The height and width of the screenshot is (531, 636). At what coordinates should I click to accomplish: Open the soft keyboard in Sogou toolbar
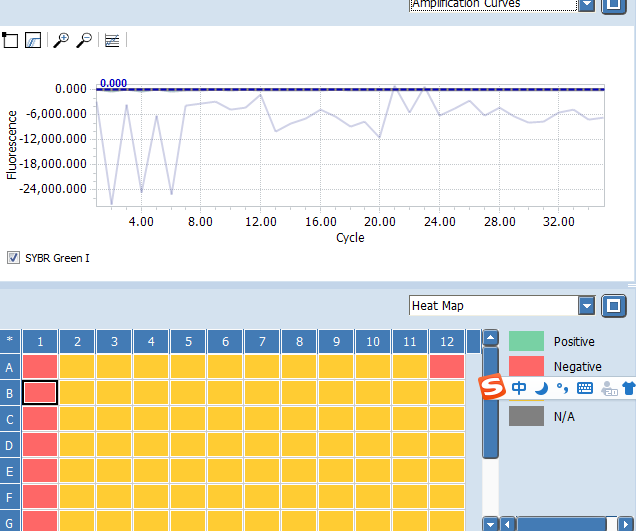coord(584,388)
